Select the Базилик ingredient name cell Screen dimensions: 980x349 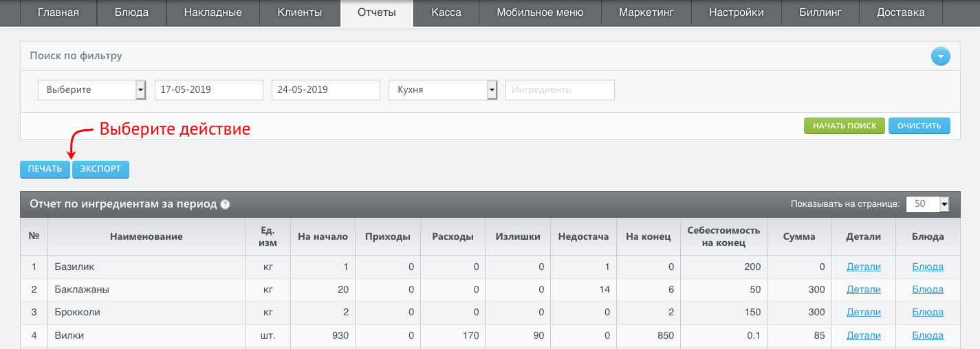tap(146, 267)
